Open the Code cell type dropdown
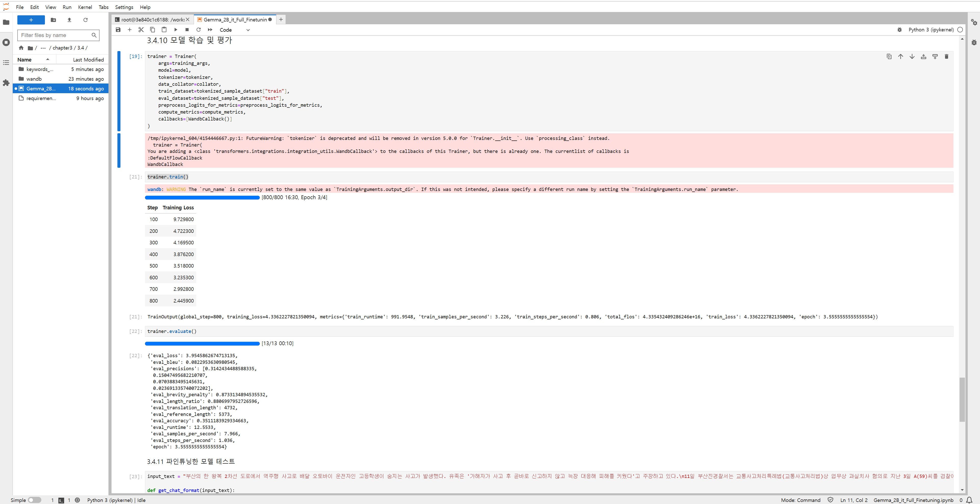This screenshot has height=504, width=980. [234, 30]
